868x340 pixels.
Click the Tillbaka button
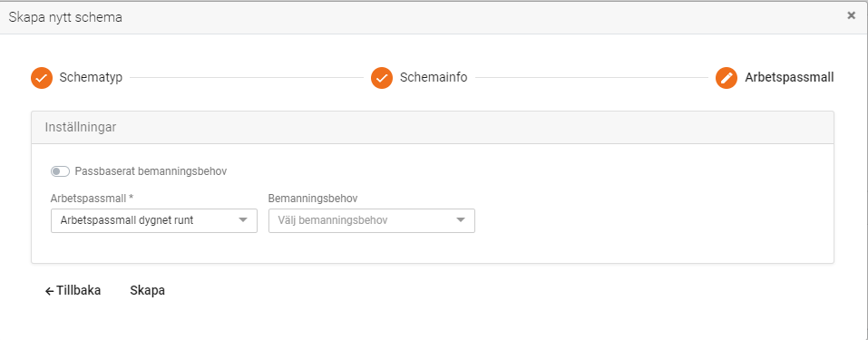[x=73, y=291]
